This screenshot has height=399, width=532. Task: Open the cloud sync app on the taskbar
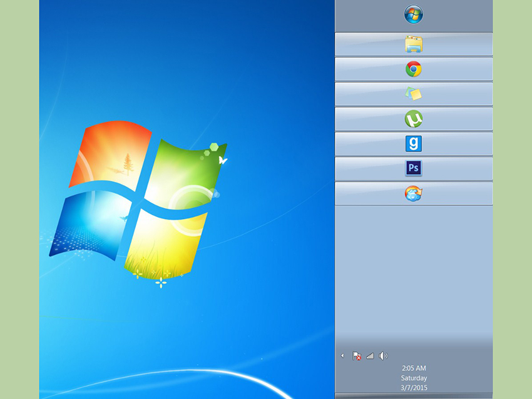[x=413, y=194]
